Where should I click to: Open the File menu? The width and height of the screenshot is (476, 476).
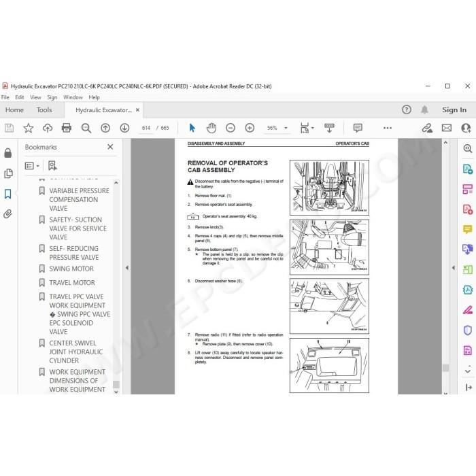point(5,97)
